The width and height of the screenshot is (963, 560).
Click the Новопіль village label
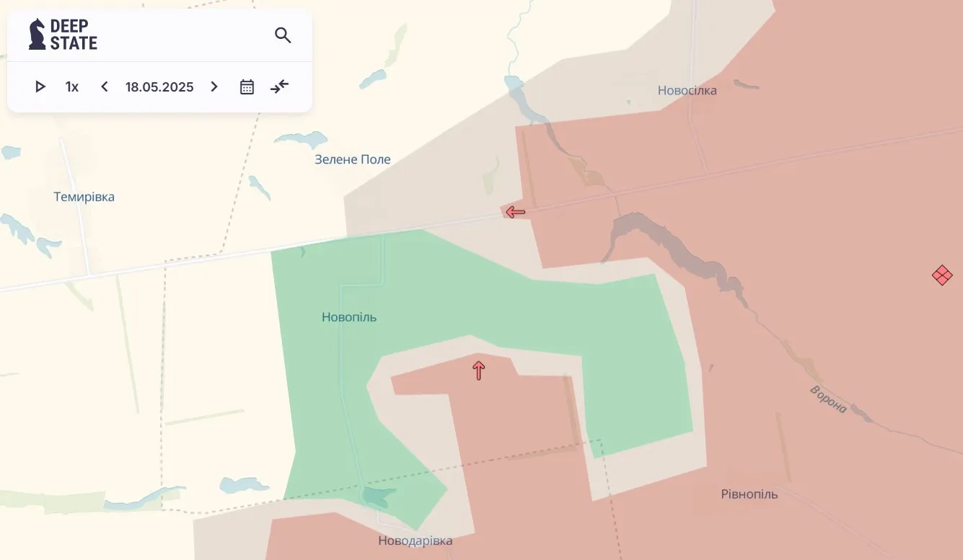pos(349,317)
